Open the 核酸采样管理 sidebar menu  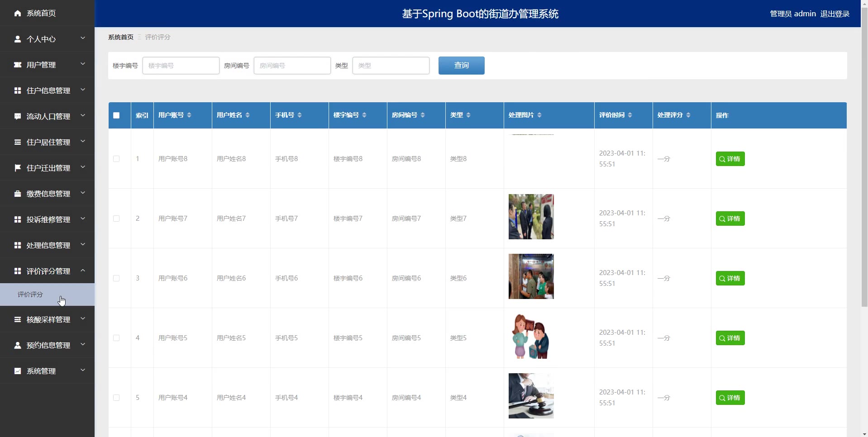47,319
